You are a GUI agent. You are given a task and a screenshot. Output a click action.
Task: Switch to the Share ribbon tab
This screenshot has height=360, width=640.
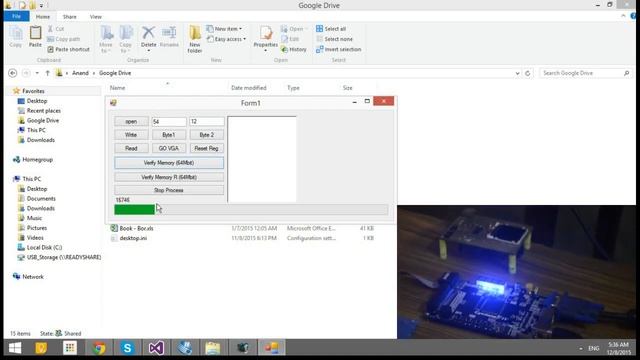(x=69, y=17)
